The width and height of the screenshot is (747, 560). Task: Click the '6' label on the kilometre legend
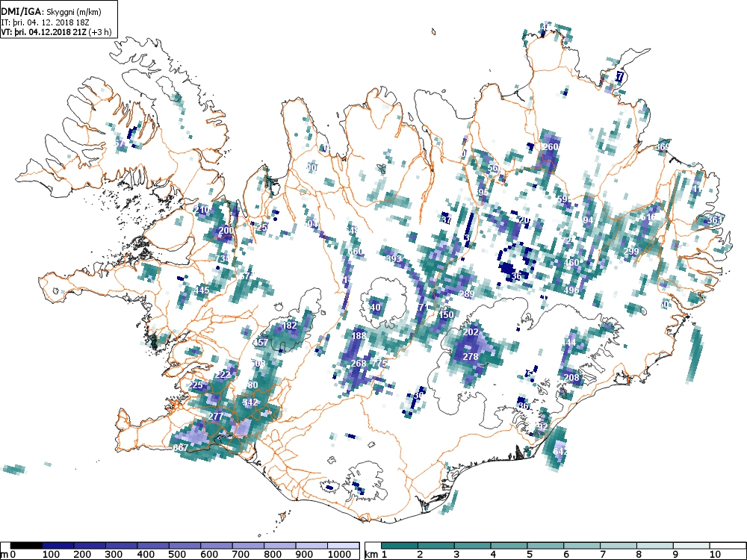coord(565,554)
